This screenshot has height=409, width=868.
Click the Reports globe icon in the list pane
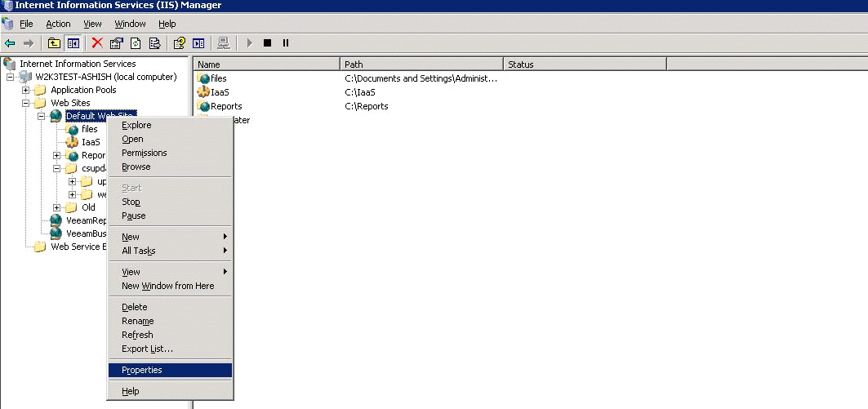[x=203, y=106]
